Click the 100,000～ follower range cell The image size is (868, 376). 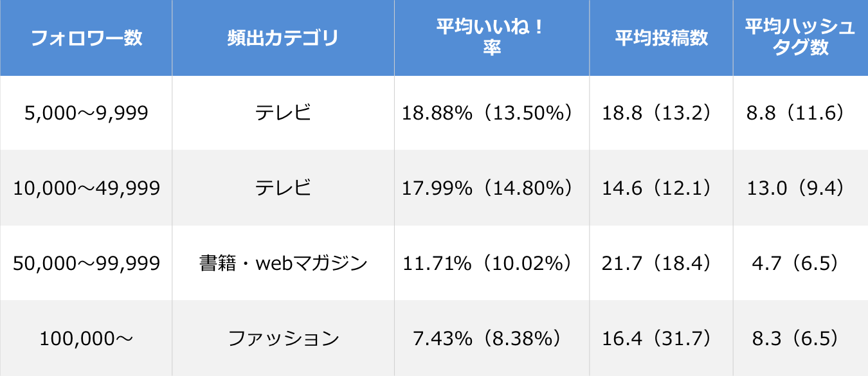coord(86,338)
